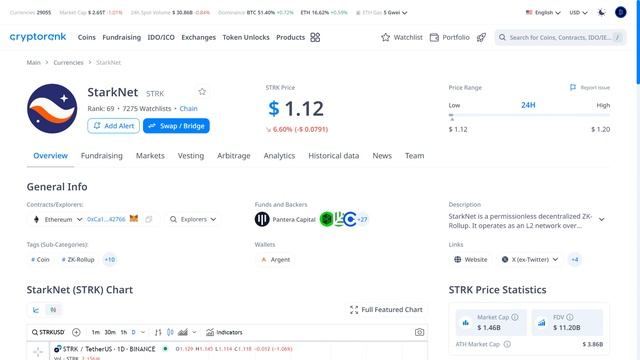This screenshot has width=640, height=360.
Task: Add token to MetaMask fox icon
Action: pos(134,219)
